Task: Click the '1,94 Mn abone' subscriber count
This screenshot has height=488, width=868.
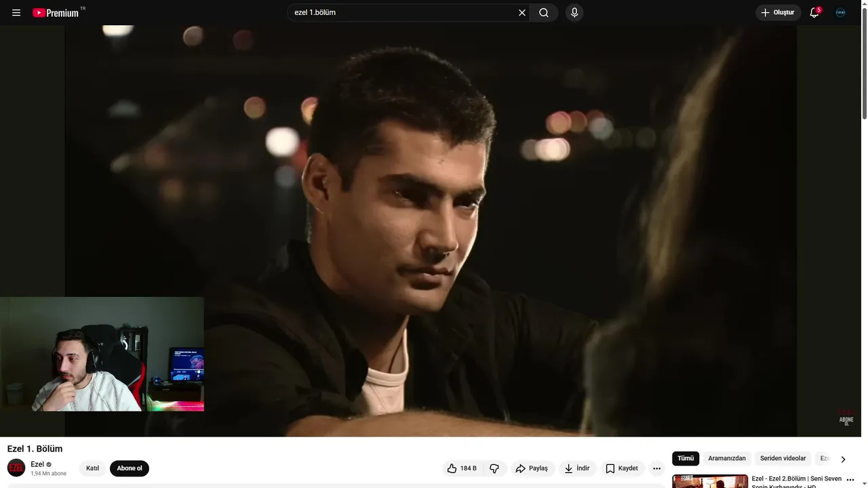Action: click(48, 474)
